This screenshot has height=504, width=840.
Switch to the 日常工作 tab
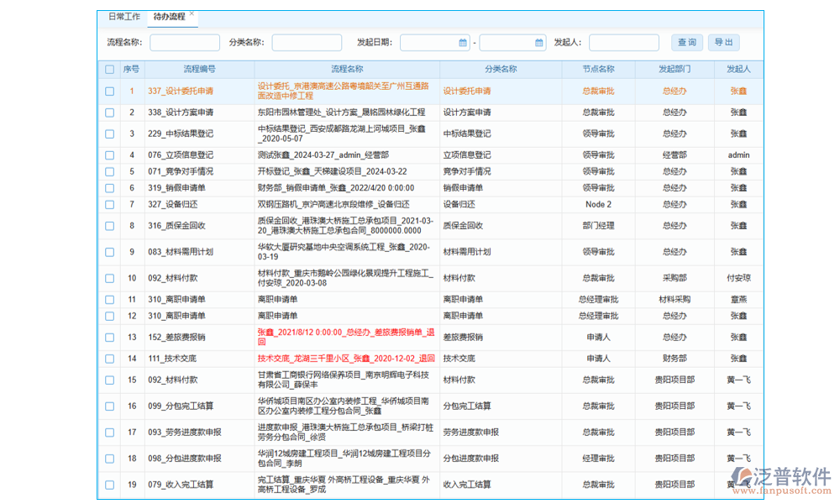point(123,17)
